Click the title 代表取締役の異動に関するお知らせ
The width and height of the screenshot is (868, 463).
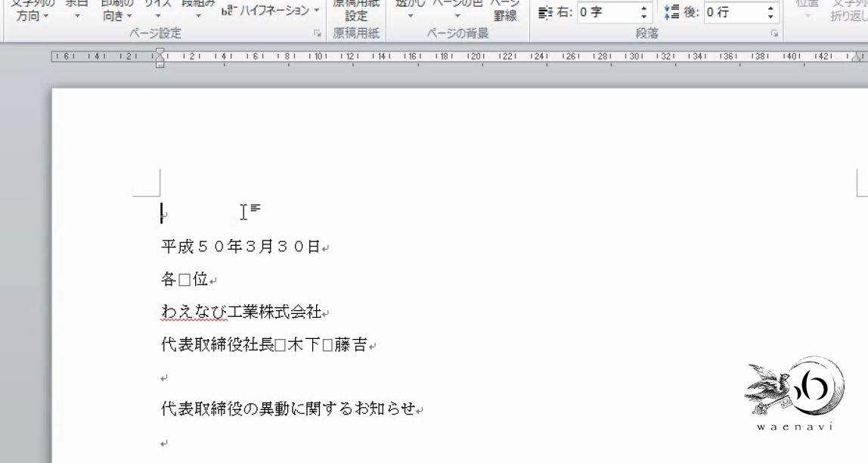288,409
